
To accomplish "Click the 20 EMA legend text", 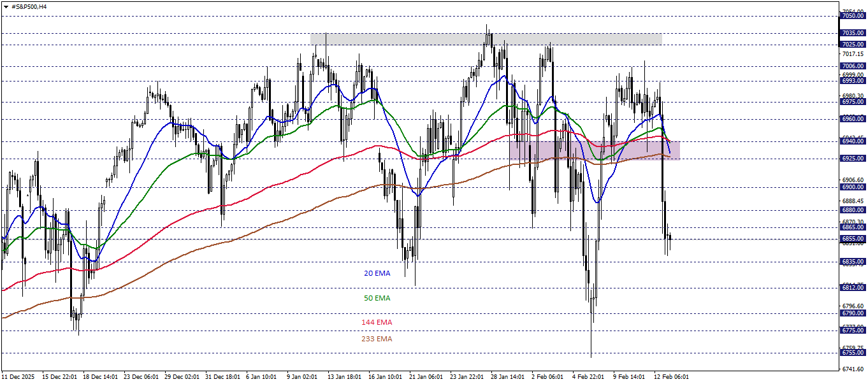I will (376, 273).
